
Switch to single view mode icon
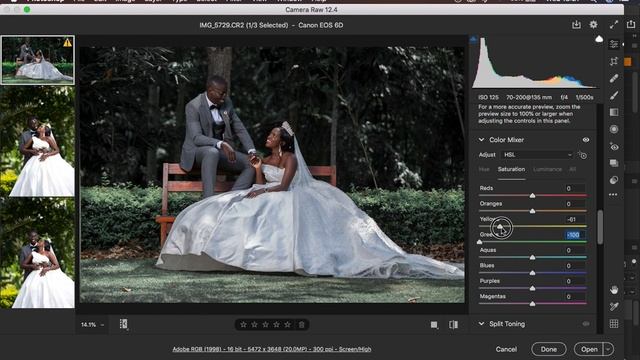coord(434,325)
